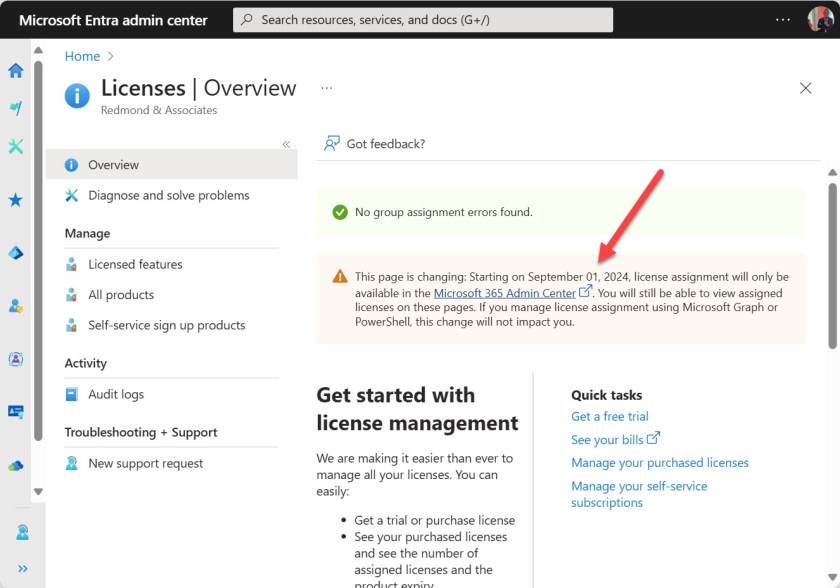This screenshot has height=588, width=840.
Task: Click the main content vertical scrollbar thumb
Action: [832, 266]
